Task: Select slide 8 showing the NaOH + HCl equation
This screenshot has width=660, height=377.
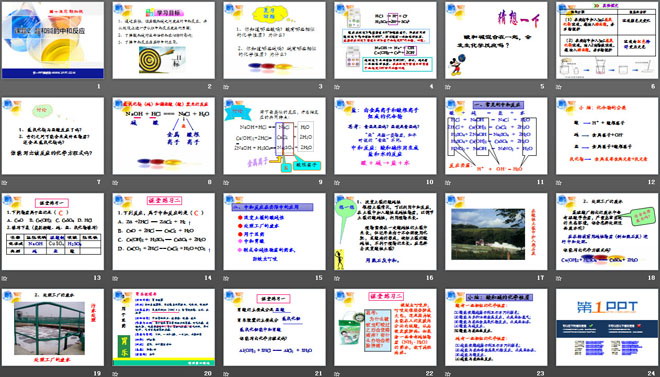Action: 163,136
